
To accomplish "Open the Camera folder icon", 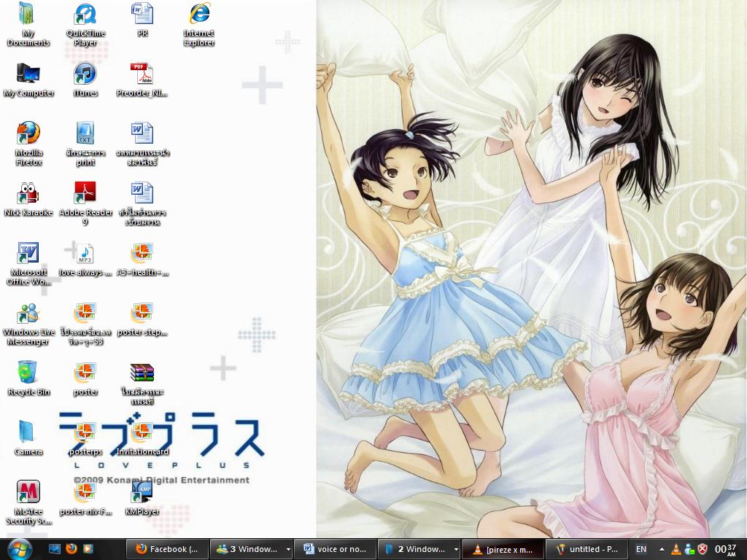I will tap(28, 437).
